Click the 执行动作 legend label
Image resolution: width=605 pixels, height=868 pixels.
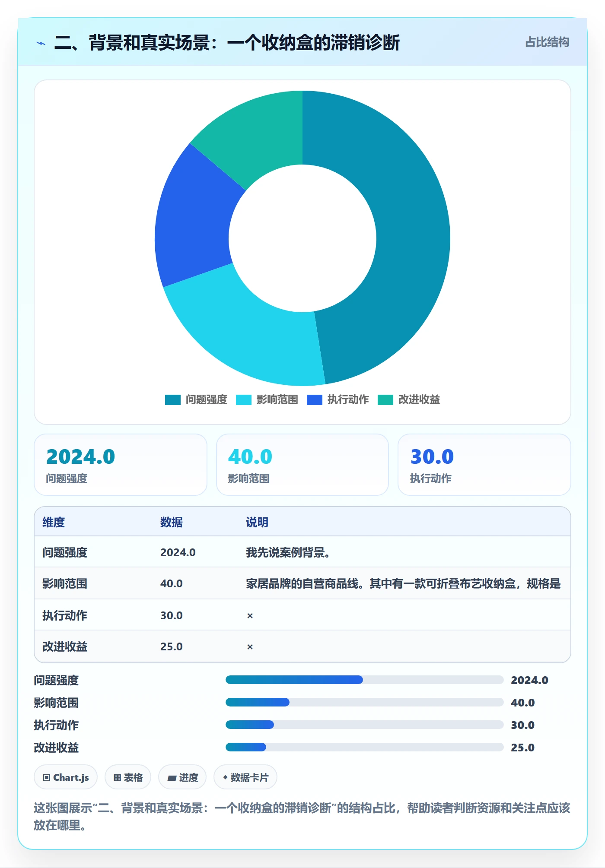(348, 400)
